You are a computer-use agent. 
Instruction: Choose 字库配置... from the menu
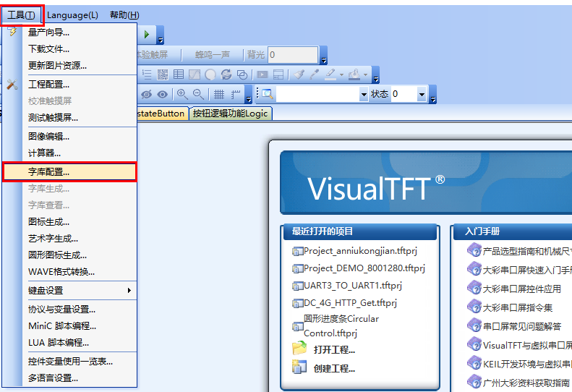click(x=69, y=172)
